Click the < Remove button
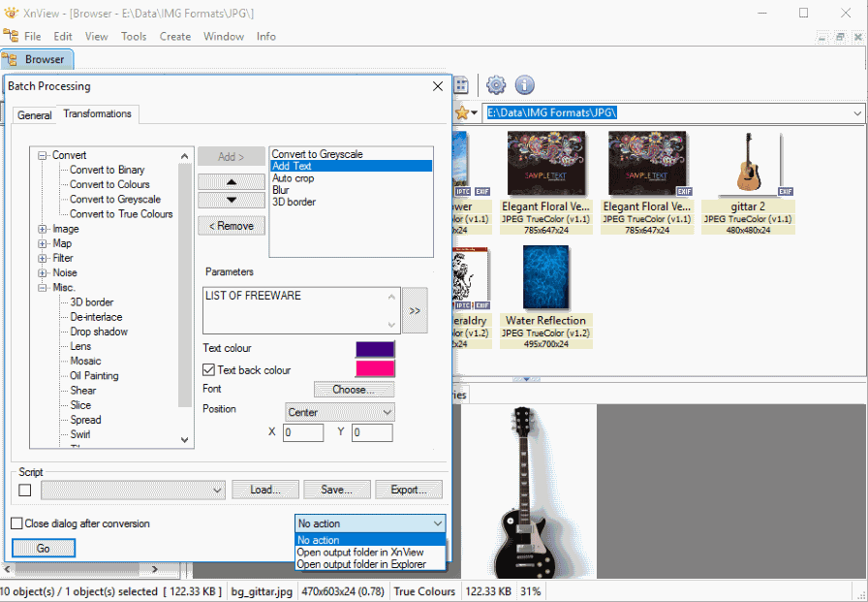Screen dimensions: 868x602 pyautogui.click(x=232, y=226)
